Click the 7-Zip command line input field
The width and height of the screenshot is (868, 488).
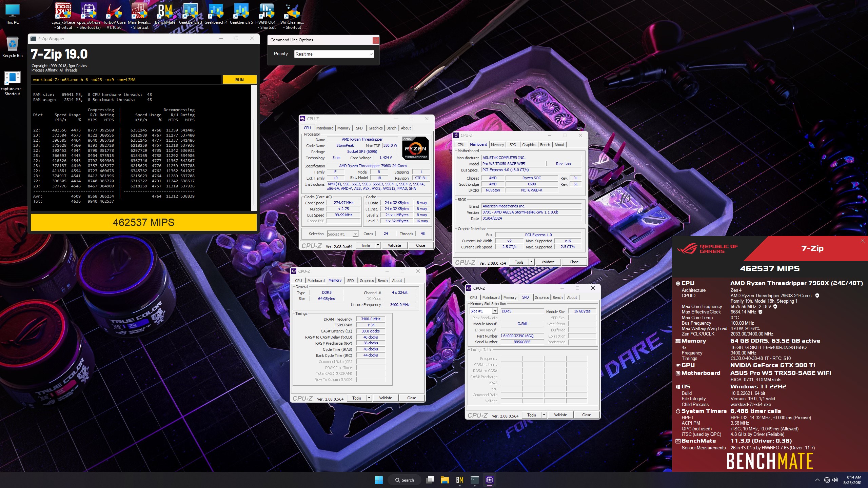click(126, 80)
